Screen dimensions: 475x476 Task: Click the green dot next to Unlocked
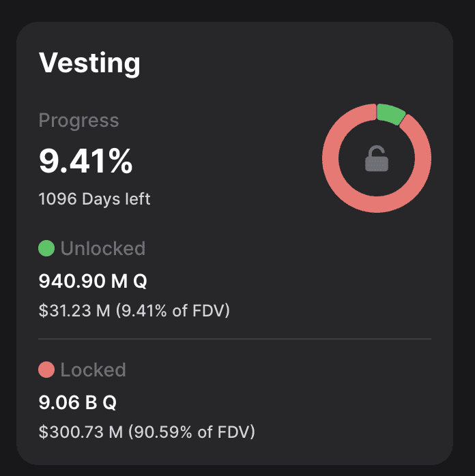click(x=46, y=248)
